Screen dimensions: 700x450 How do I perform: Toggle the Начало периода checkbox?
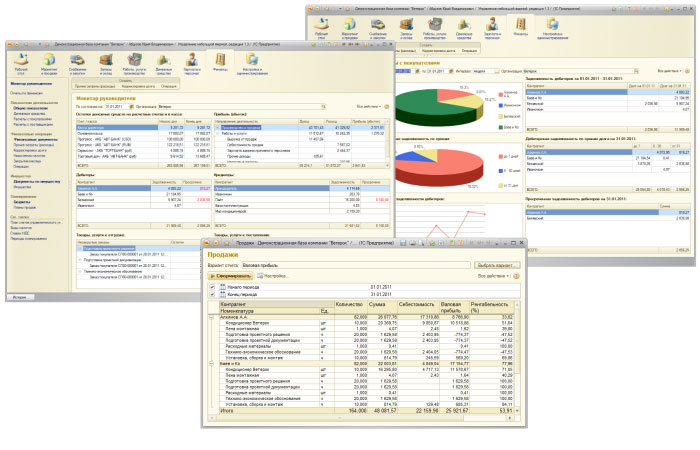pyautogui.click(x=211, y=289)
